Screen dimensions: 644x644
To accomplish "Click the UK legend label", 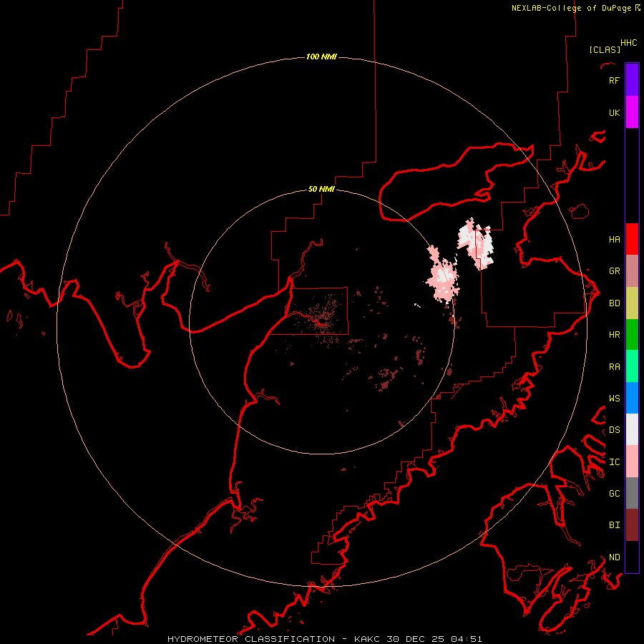I will coord(614,112).
